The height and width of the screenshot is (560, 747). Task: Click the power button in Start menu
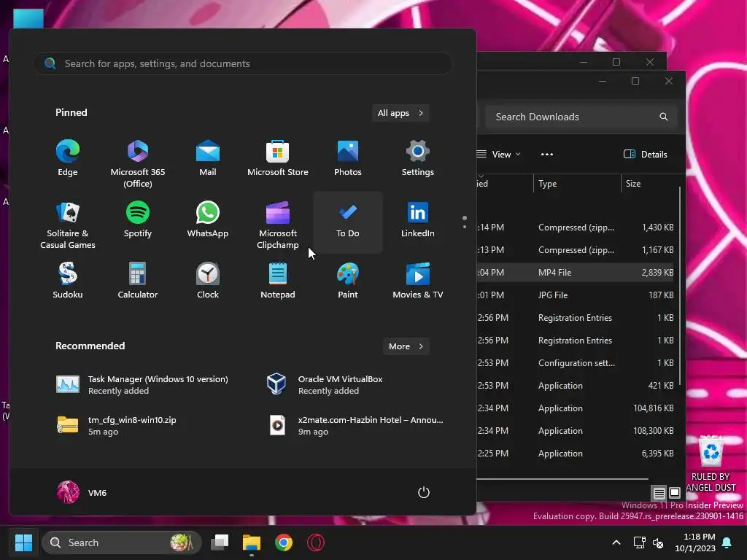pos(424,492)
